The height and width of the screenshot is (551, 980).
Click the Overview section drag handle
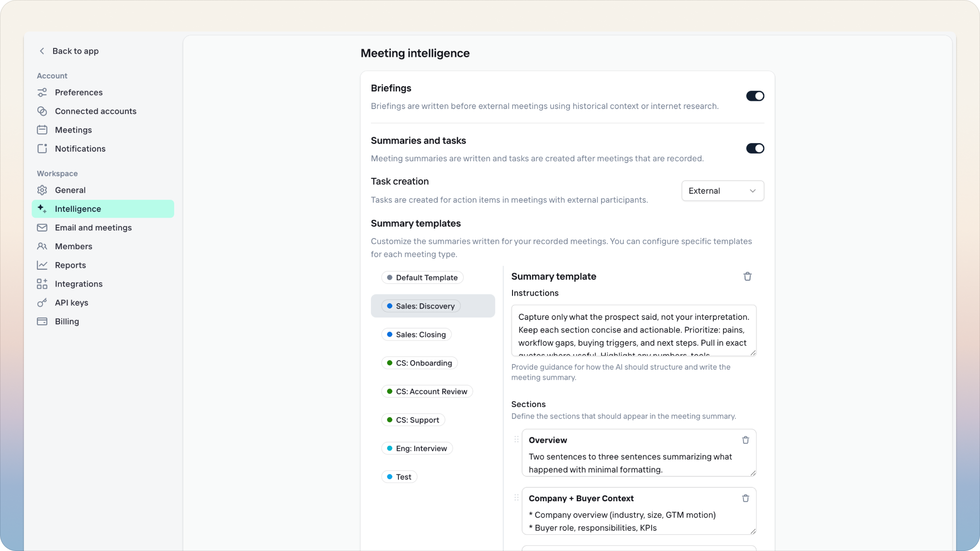pos(516,440)
